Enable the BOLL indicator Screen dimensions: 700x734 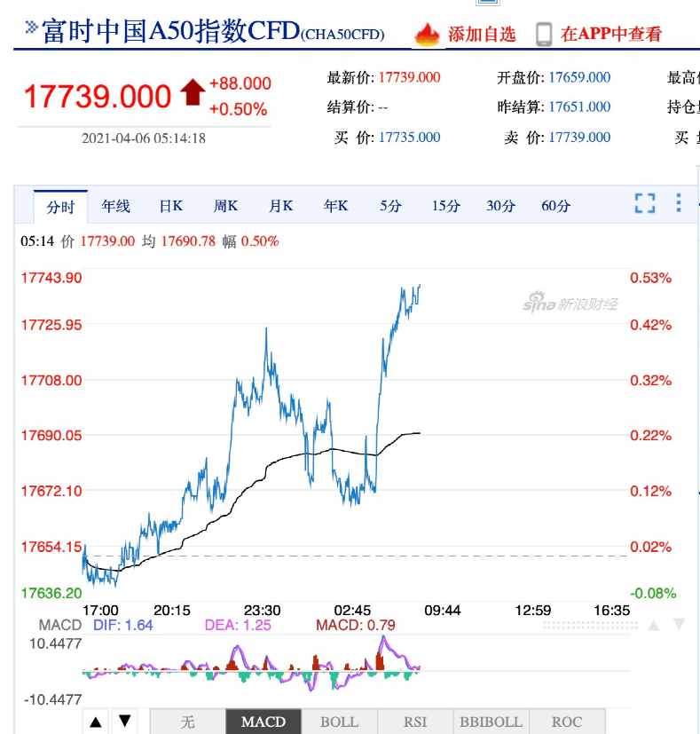coord(339,722)
